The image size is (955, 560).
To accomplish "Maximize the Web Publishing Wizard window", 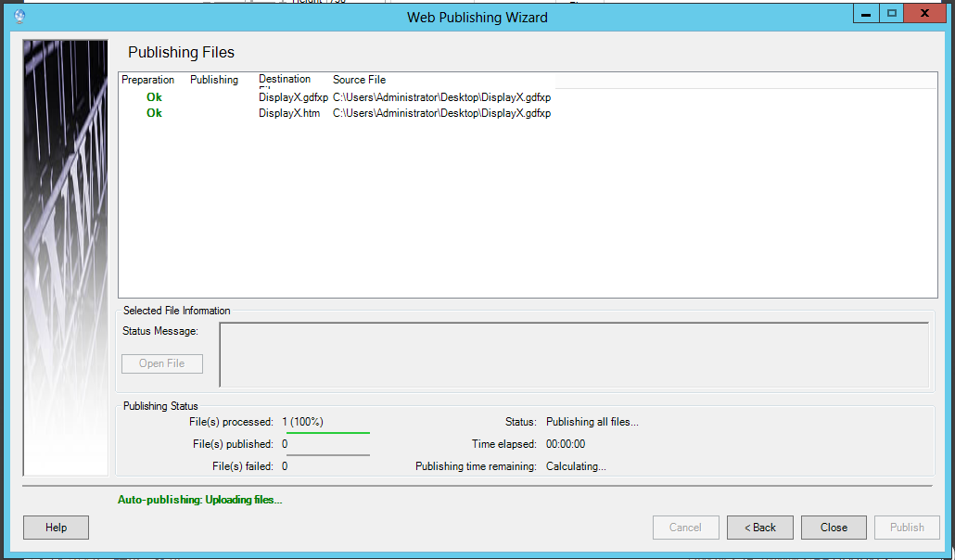I will 892,14.
